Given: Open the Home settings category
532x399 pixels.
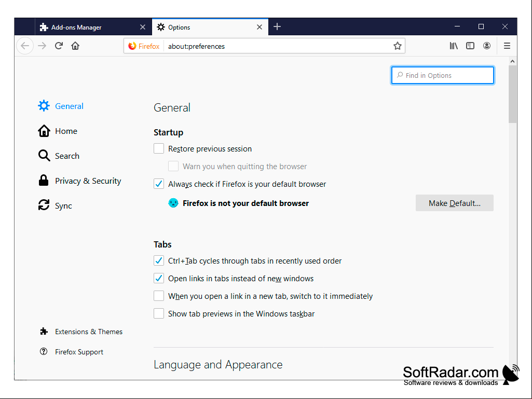Looking at the screenshot, I should 66,131.
